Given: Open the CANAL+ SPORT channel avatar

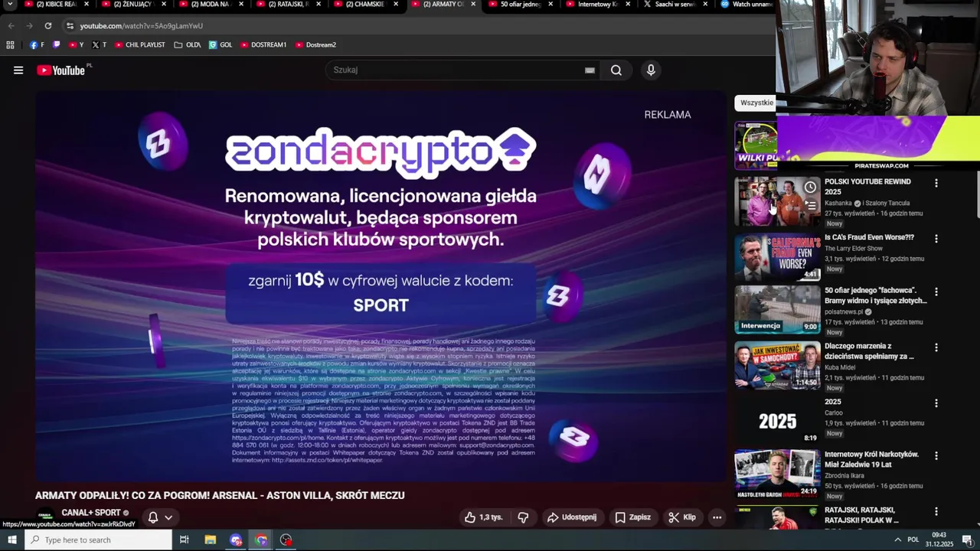Looking at the screenshot, I should pos(45,515).
